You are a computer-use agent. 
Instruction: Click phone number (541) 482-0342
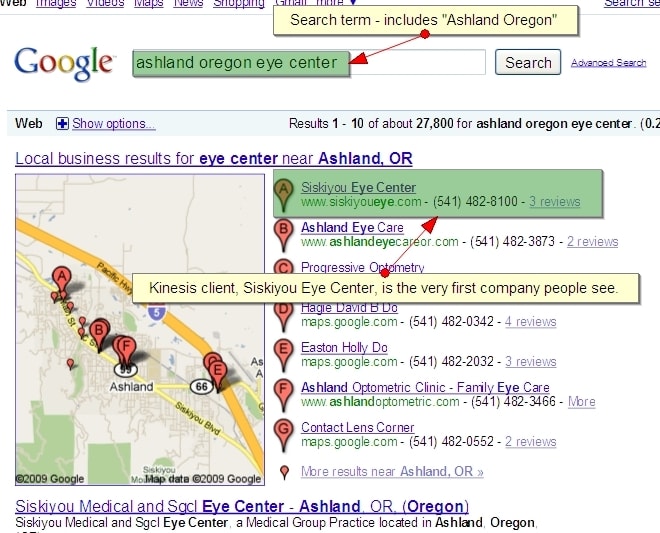pos(451,322)
